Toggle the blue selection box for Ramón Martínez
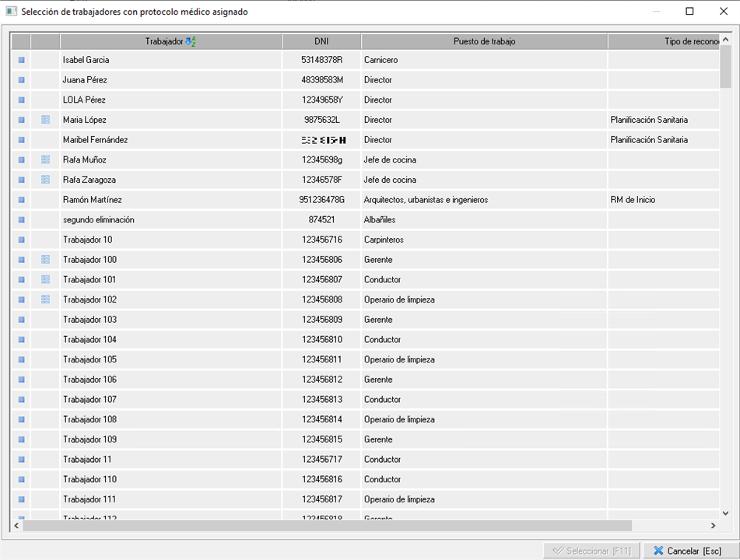Image resolution: width=740 pixels, height=560 pixels. (x=22, y=200)
